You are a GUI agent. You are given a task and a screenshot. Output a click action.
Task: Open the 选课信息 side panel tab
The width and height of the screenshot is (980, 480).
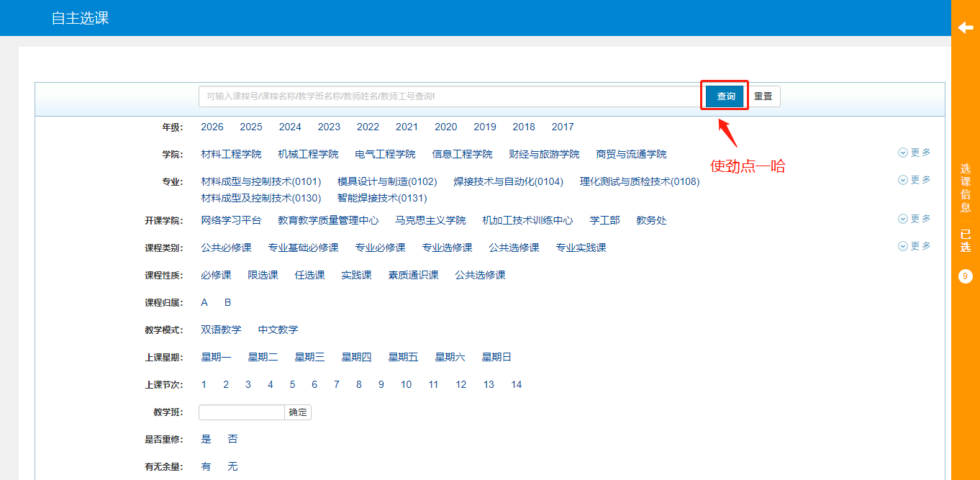[965, 188]
